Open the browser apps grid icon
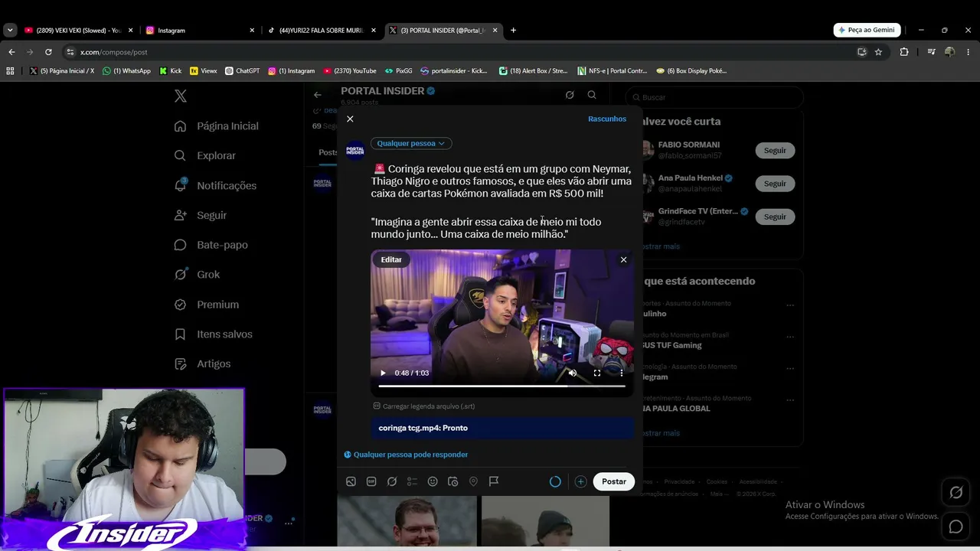Viewport: 980px width, 551px height. point(10,70)
